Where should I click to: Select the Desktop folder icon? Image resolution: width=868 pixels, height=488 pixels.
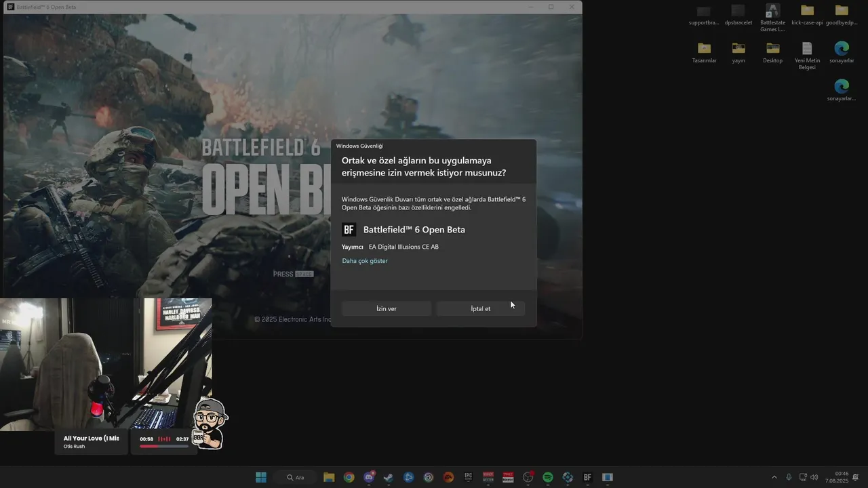[772, 53]
